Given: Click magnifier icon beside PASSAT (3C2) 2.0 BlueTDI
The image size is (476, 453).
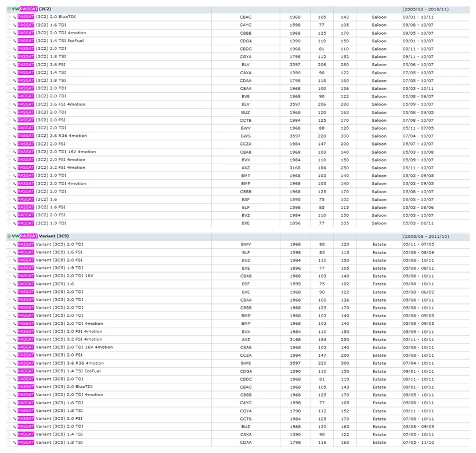Looking at the screenshot, I should click(x=14, y=17).
